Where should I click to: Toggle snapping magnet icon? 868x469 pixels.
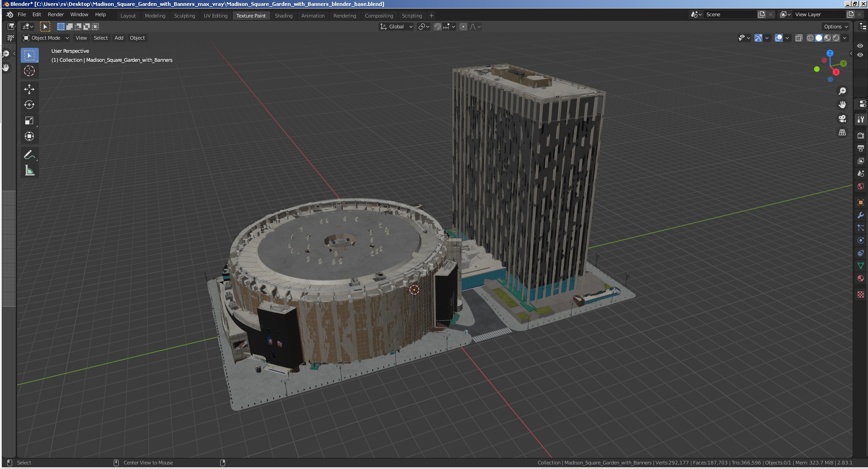tap(437, 27)
